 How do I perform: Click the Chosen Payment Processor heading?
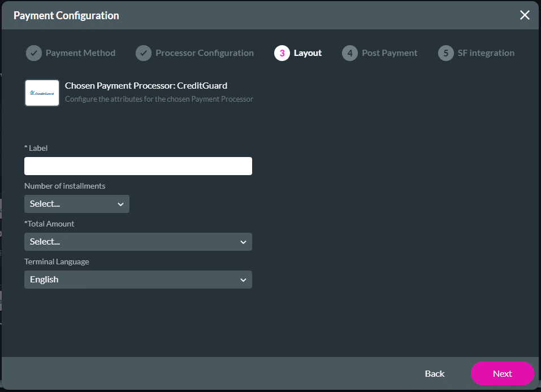[145, 85]
